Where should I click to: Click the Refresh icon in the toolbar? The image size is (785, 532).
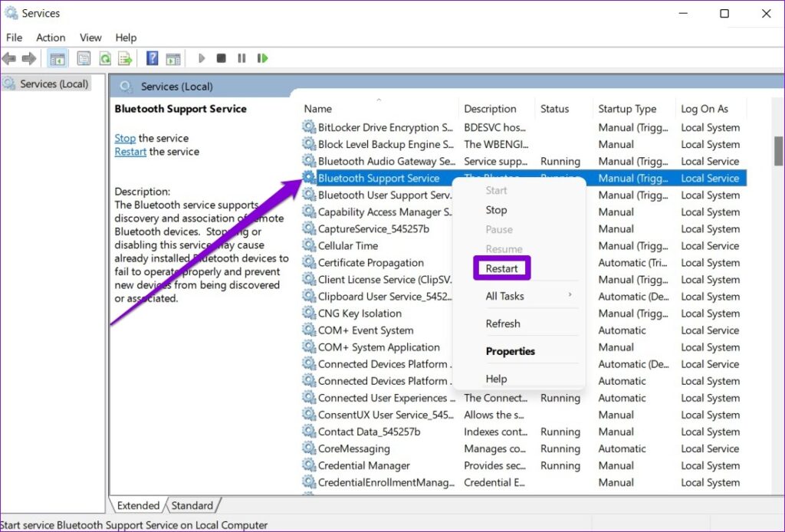tap(103, 58)
